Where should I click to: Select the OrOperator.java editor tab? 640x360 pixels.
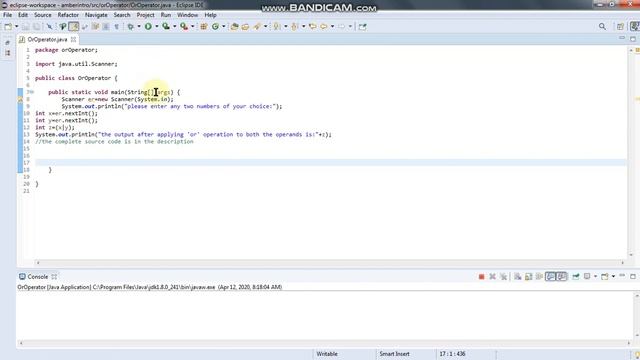tap(47, 40)
